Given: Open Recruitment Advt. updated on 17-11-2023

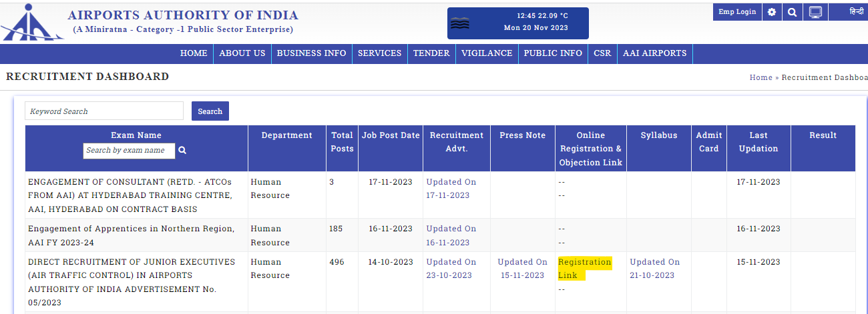Looking at the screenshot, I should pos(451,189).
